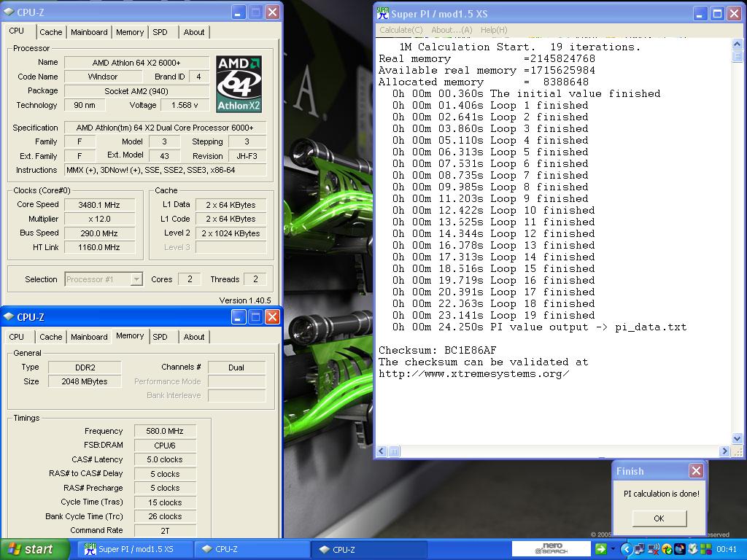Open the About menu in Super PI
Image resolution: width=747 pixels, height=560 pixels.
(x=451, y=30)
